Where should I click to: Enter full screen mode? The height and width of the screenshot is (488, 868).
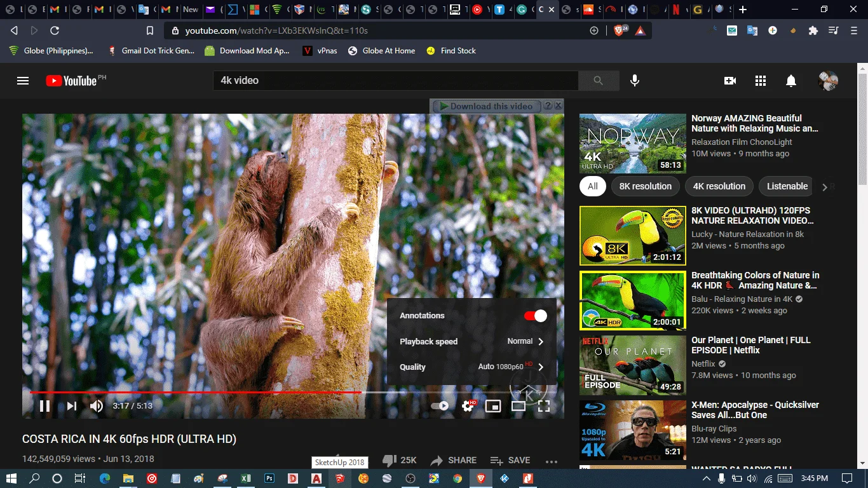coord(544,406)
